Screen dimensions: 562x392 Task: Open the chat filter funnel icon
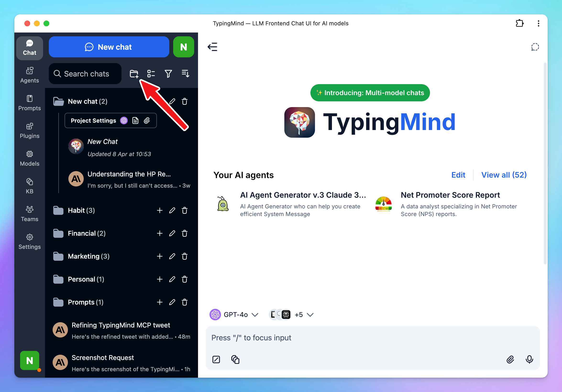click(x=168, y=74)
